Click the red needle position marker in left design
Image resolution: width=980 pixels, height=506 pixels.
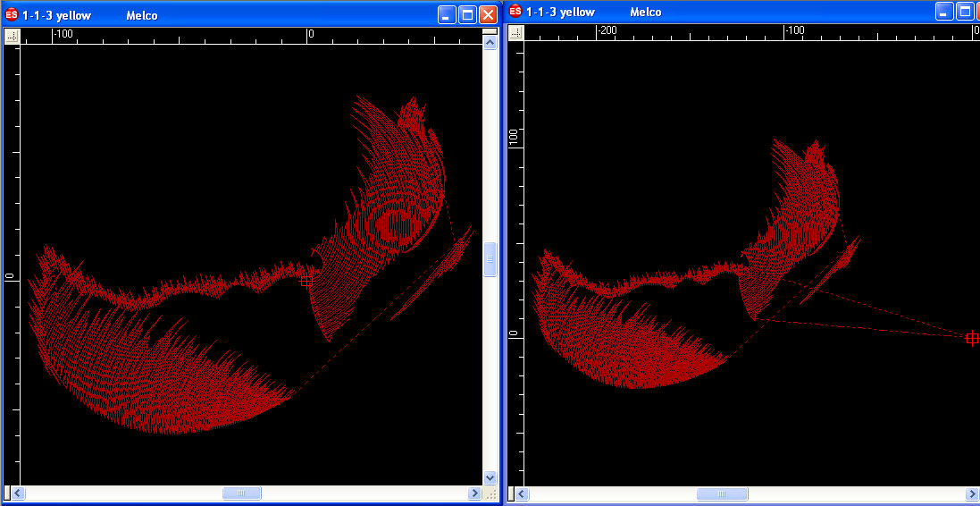(x=306, y=281)
